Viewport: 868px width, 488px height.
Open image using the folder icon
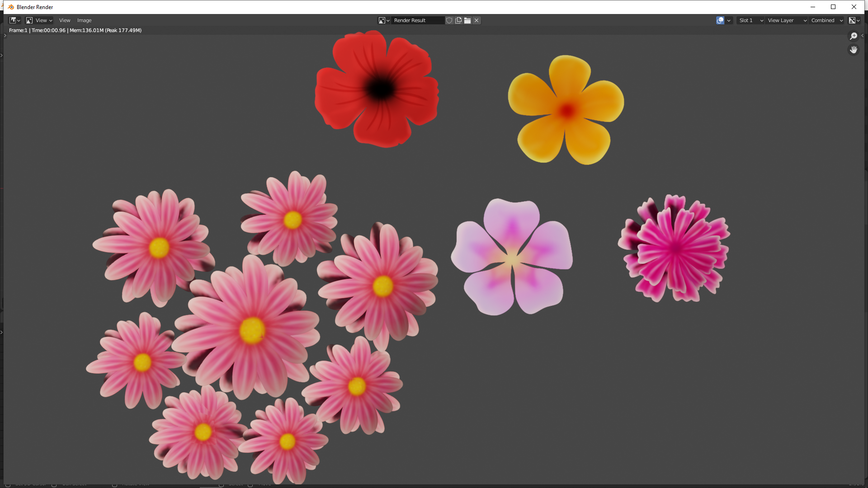click(467, 20)
